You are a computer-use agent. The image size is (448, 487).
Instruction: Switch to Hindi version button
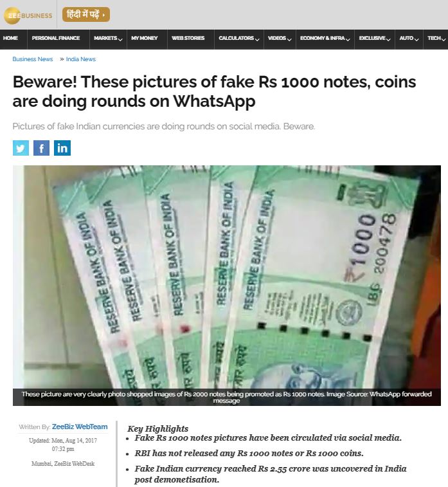click(x=86, y=15)
